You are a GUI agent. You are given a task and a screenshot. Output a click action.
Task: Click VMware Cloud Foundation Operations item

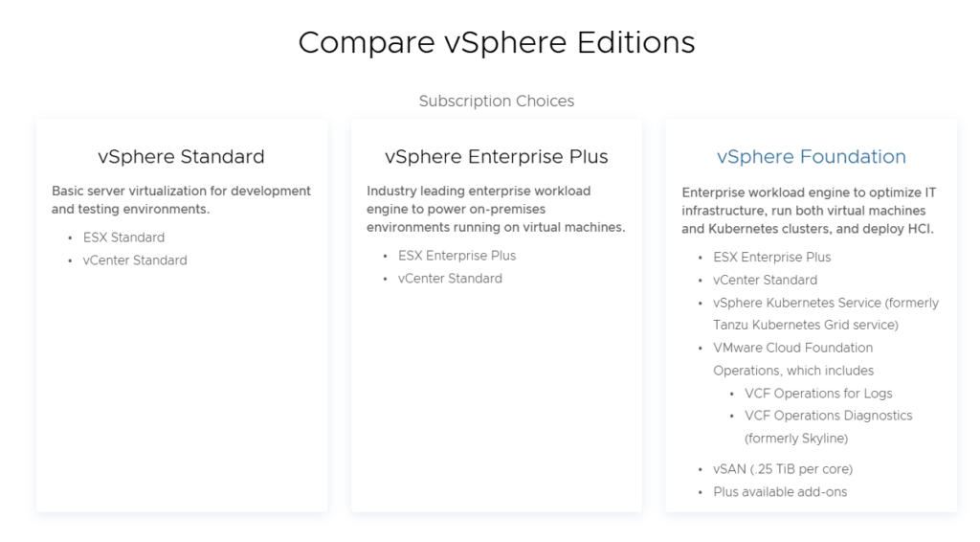click(793, 359)
